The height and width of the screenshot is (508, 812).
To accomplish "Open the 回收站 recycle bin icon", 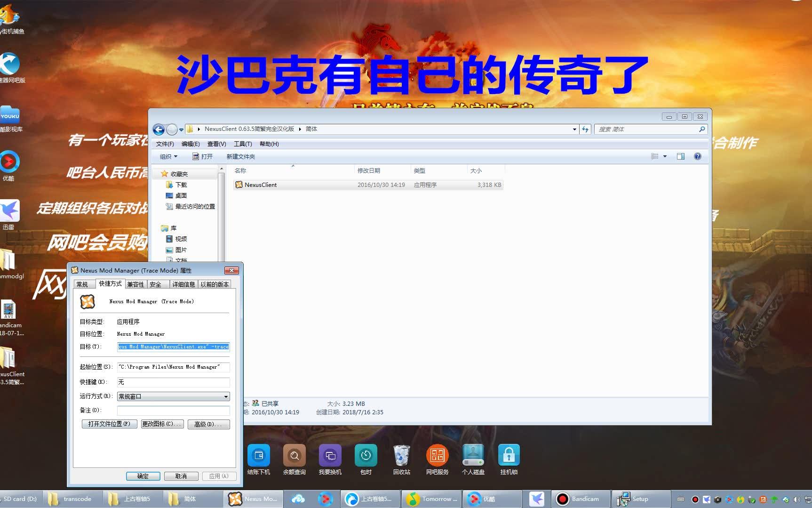I will pyautogui.click(x=402, y=459).
